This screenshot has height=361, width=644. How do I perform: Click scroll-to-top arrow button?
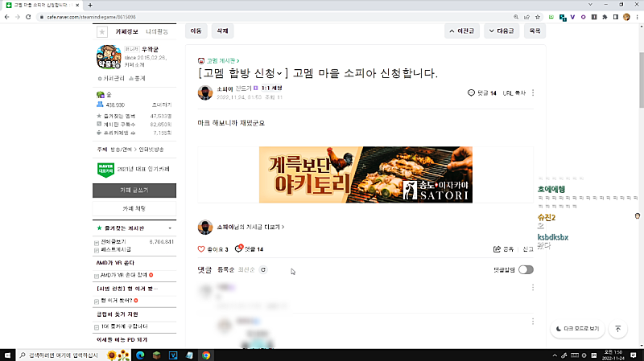click(x=618, y=329)
